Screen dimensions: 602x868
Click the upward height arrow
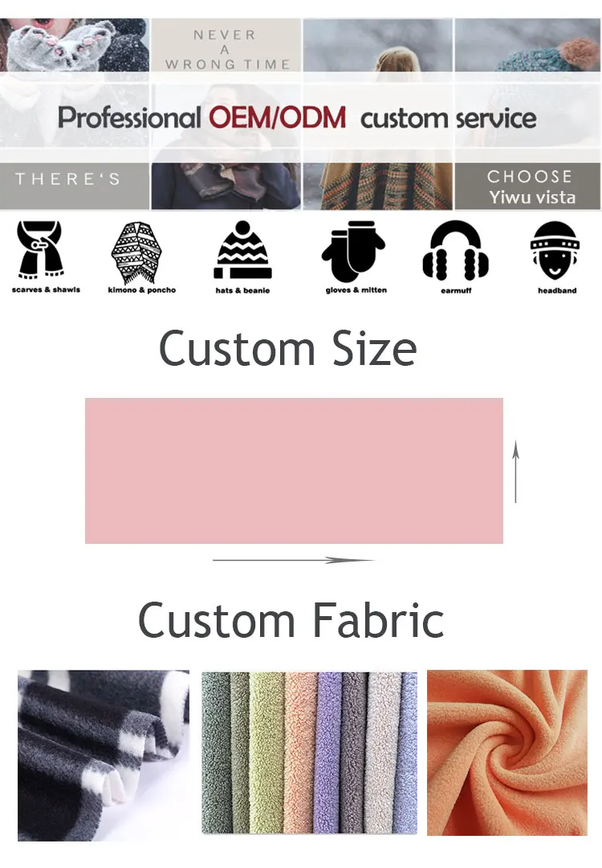515,472
